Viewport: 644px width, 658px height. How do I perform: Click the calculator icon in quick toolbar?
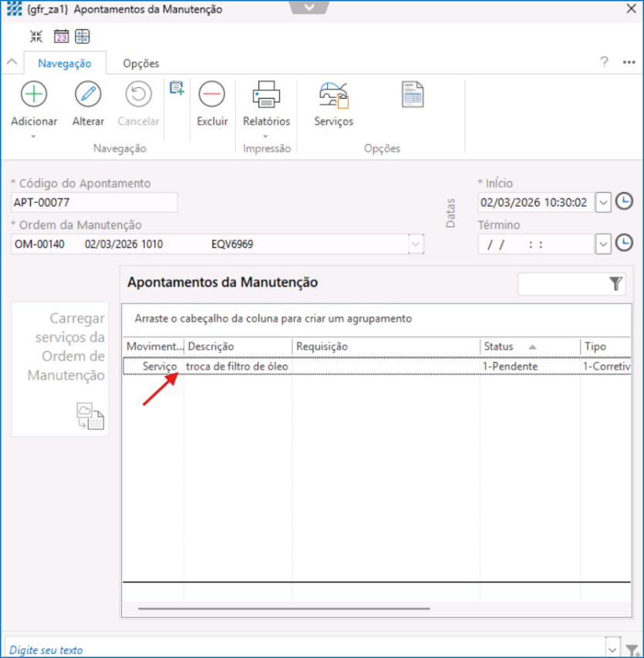(x=83, y=36)
